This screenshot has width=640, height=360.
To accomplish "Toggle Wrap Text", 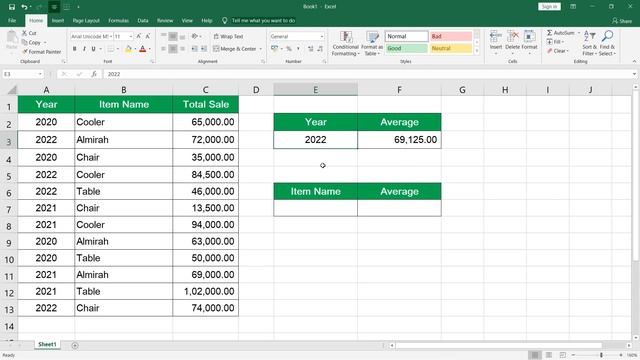I will [228, 36].
